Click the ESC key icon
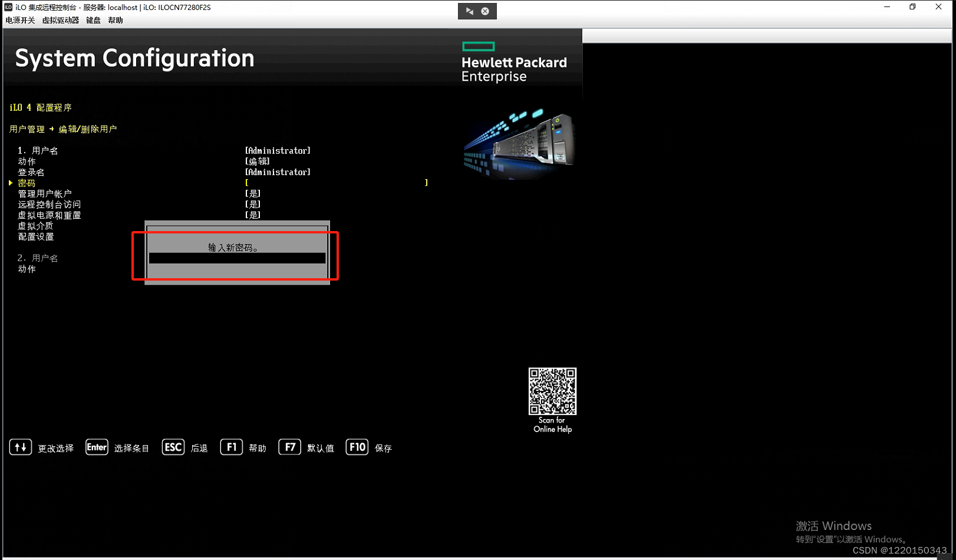956x560 pixels. (x=173, y=447)
